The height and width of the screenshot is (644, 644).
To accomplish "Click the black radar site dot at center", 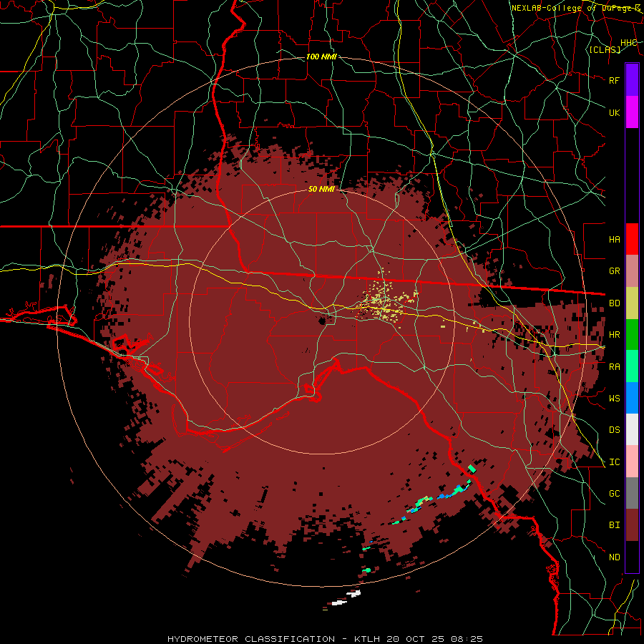I will coord(323,321).
